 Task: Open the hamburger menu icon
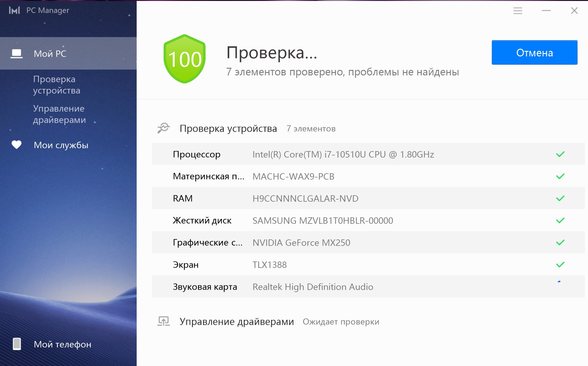[518, 11]
